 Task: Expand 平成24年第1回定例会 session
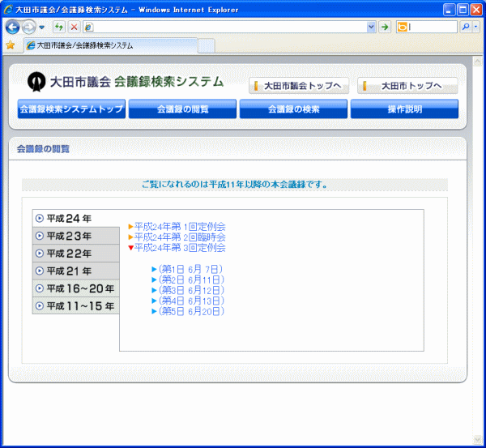177,227
